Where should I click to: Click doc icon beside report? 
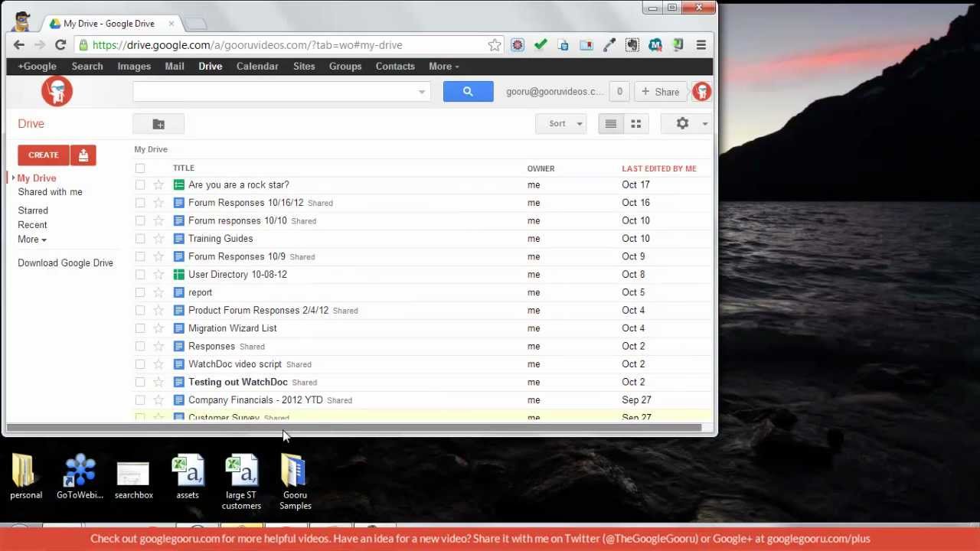click(178, 292)
